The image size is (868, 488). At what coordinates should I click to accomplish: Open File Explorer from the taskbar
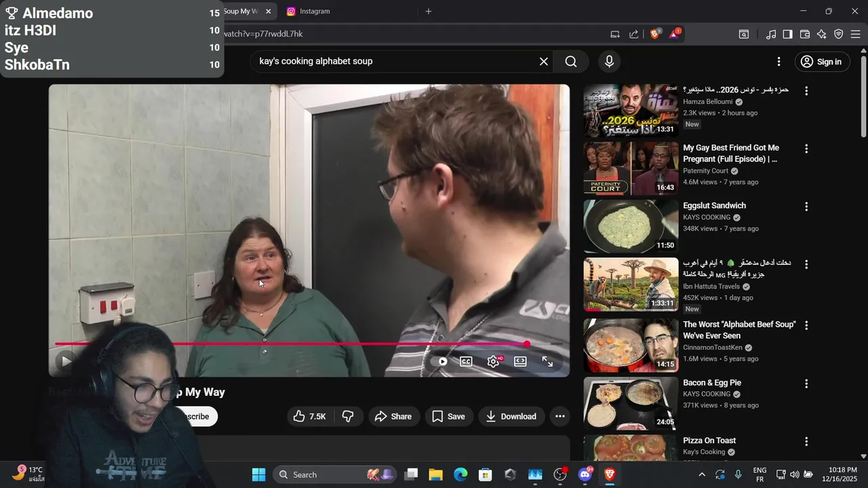point(435,474)
